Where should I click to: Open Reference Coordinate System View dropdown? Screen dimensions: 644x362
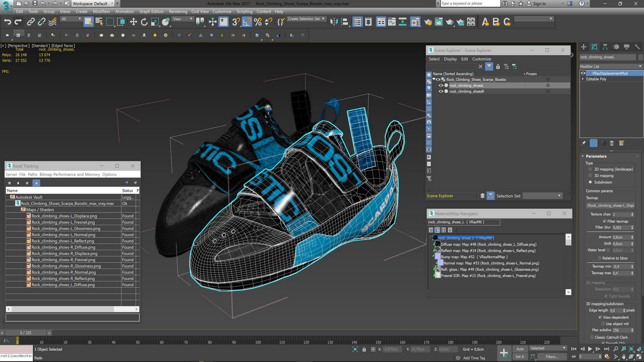click(182, 19)
